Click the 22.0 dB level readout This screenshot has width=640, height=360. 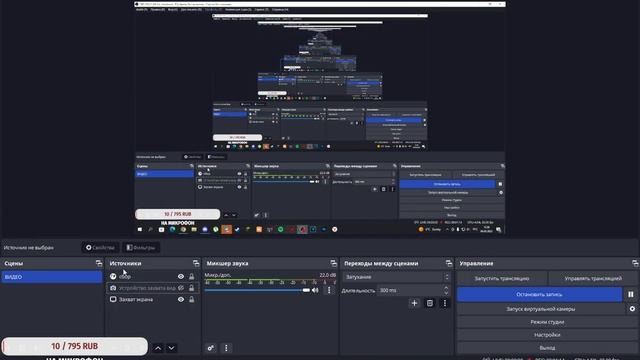coord(327,275)
